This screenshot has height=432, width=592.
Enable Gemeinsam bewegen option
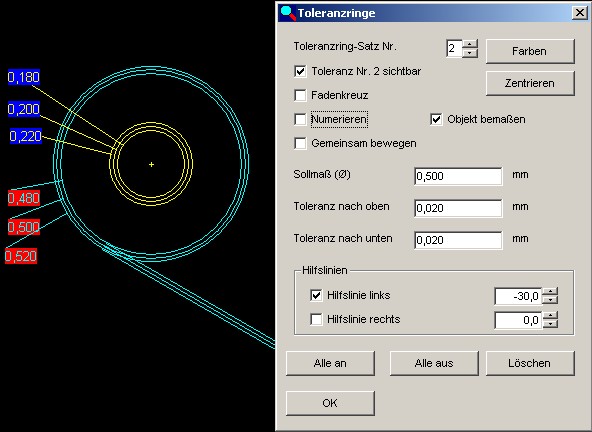pyautogui.click(x=300, y=143)
